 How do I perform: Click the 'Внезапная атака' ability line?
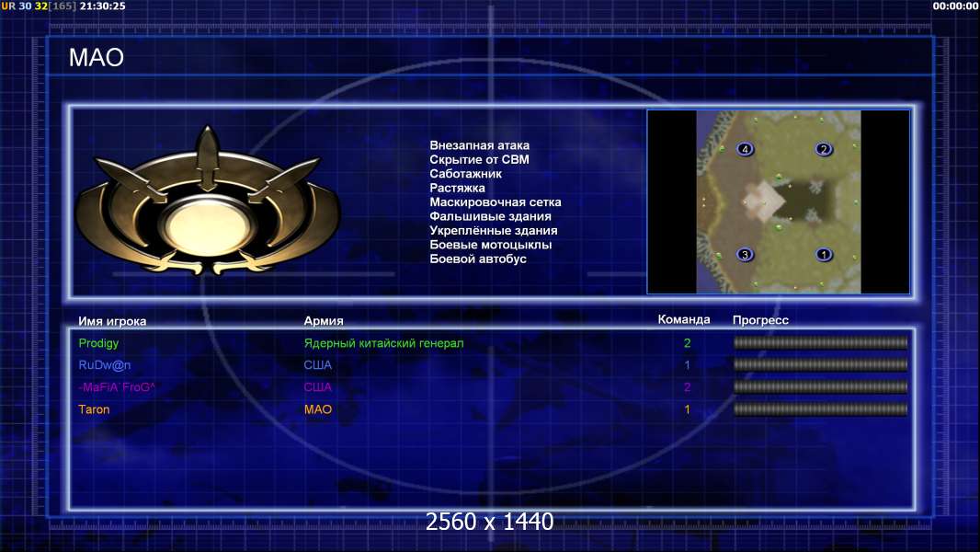tap(479, 145)
